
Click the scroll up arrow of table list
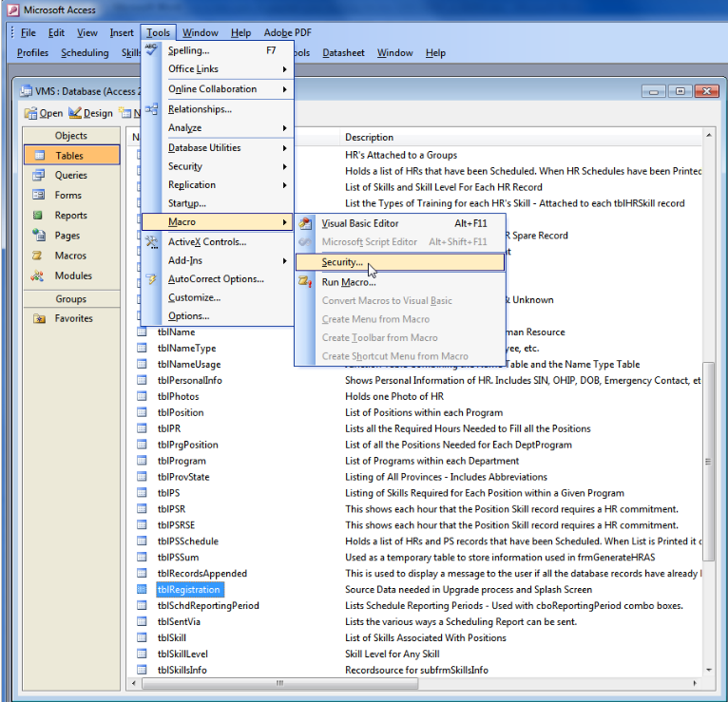(708, 136)
